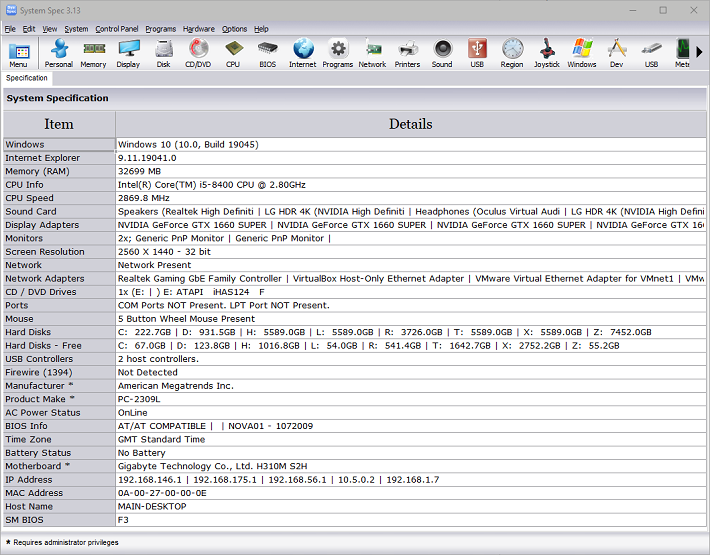
Task: Open the Control Panel menu
Action: pyautogui.click(x=117, y=29)
